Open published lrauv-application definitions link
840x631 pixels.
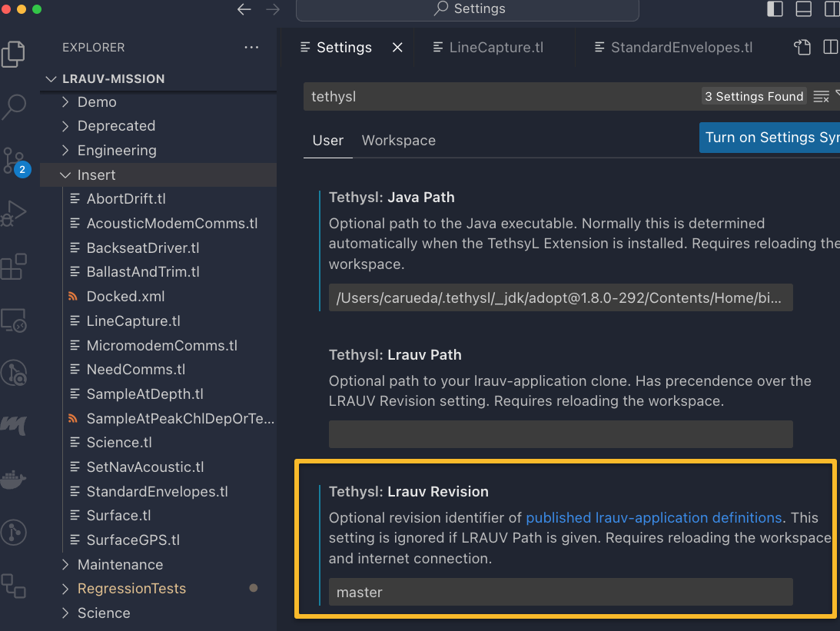coord(653,518)
